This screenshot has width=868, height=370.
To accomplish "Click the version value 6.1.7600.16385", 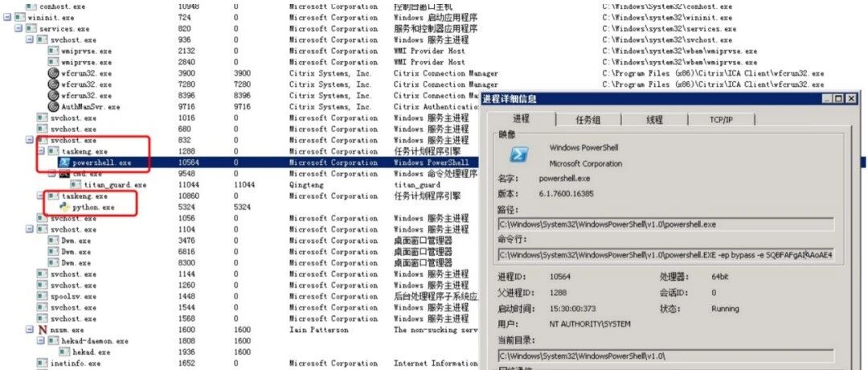I will (567, 194).
